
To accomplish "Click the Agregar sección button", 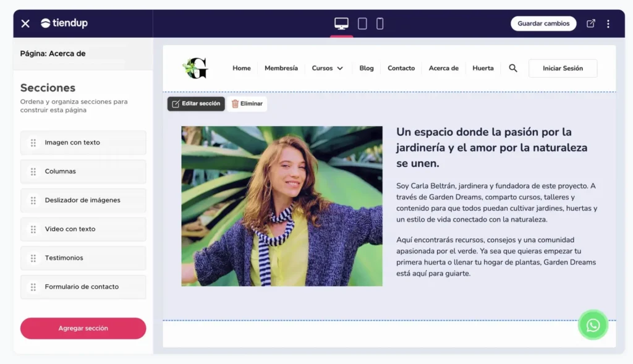I will click(x=83, y=328).
